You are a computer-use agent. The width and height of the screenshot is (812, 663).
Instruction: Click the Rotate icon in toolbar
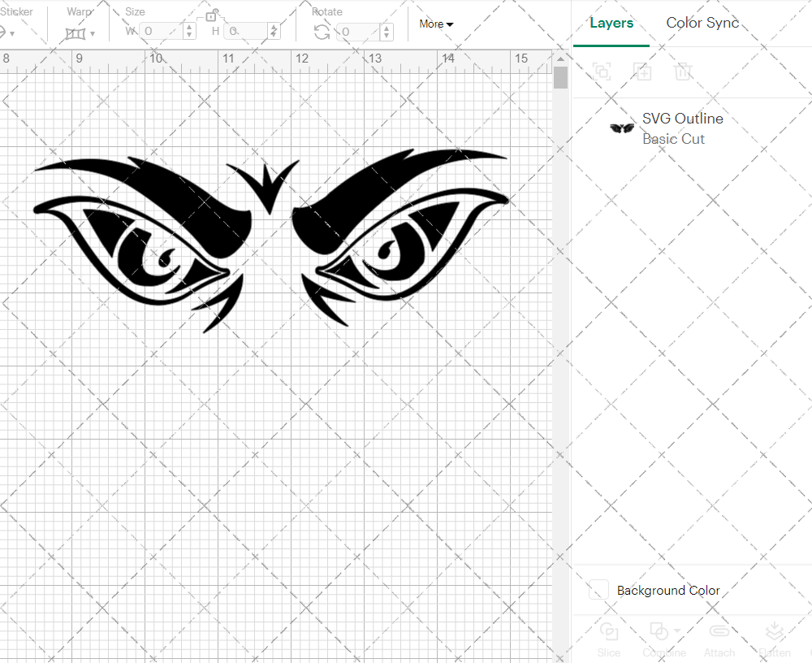[322, 32]
